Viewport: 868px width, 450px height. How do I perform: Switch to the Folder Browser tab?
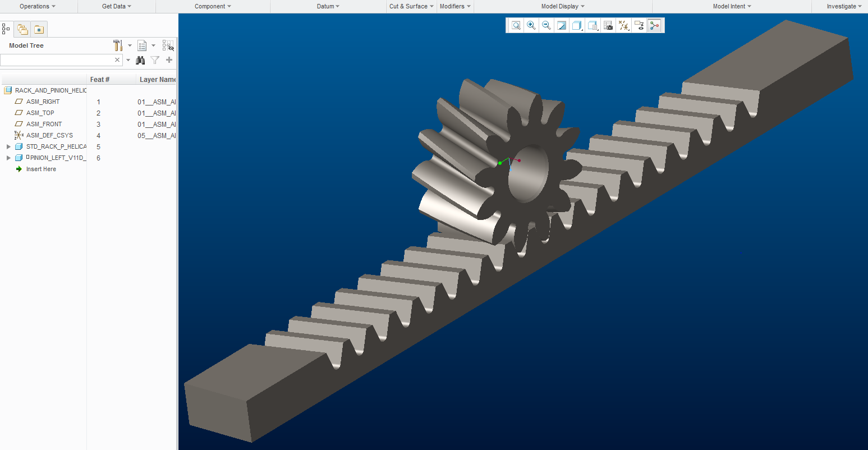coord(22,29)
